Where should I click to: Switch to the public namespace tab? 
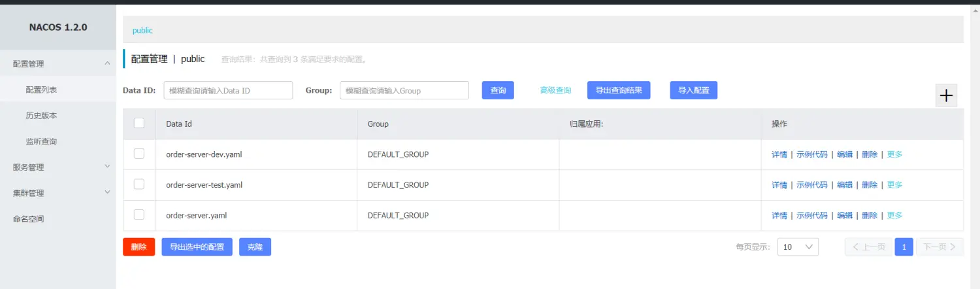click(x=142, y=31)
